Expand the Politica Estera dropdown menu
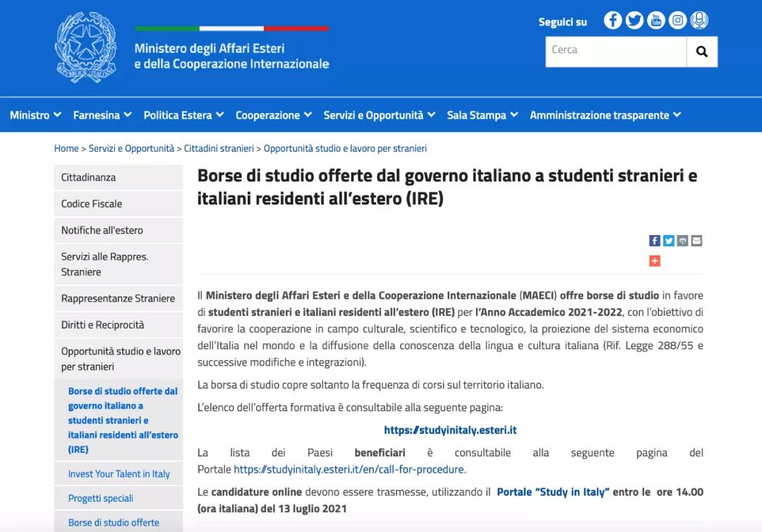Image resolution: width=762 pixels, height=532 pixels. (x=183, y=115)
